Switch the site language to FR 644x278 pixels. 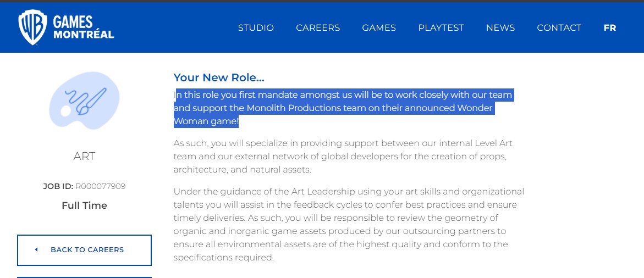609,27
